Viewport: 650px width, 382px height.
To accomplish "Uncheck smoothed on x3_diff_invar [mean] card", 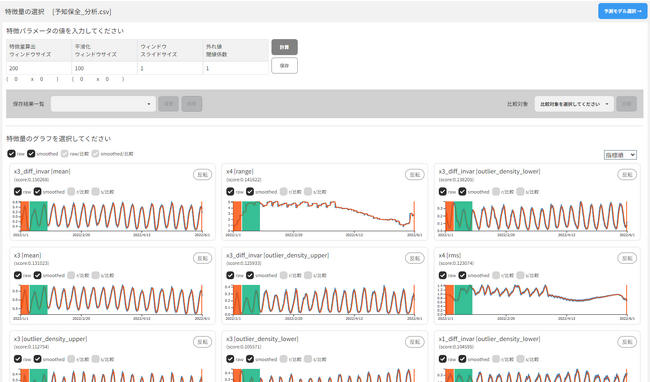I will (x=38, y=191).
